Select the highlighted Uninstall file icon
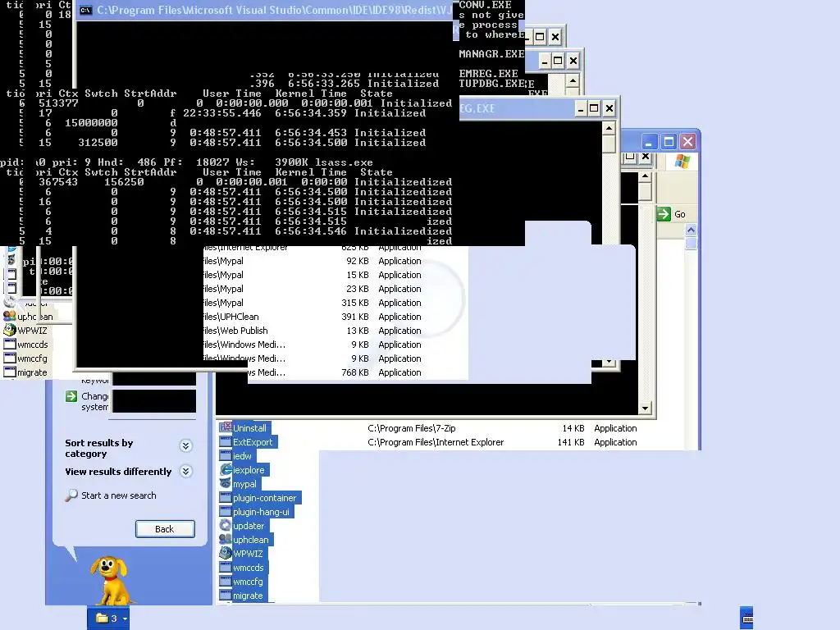840x630 pixels. tap(226, 427)
